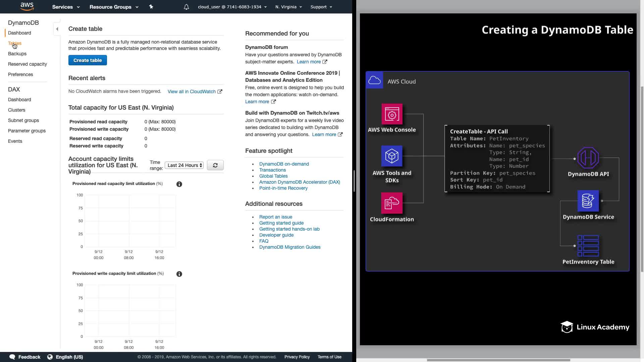Screen dimensions: 644x362
Task: Open the DynamoDB on-demand spotlight link
Action: pyautogui.click(x=284, y=164)
